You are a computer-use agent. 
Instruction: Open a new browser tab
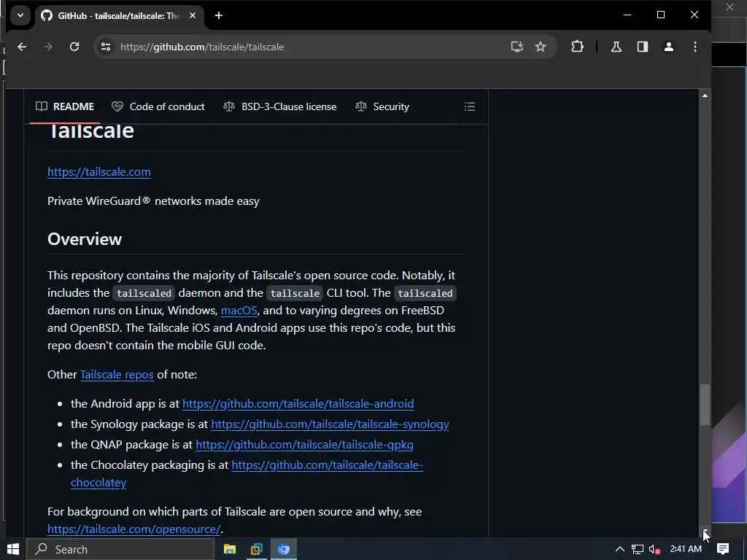click(219, 16)
